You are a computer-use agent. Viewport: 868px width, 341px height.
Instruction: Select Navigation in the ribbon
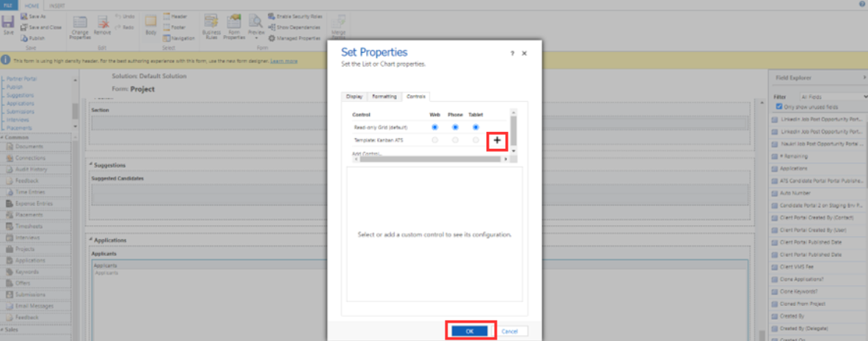pos(179,38)
